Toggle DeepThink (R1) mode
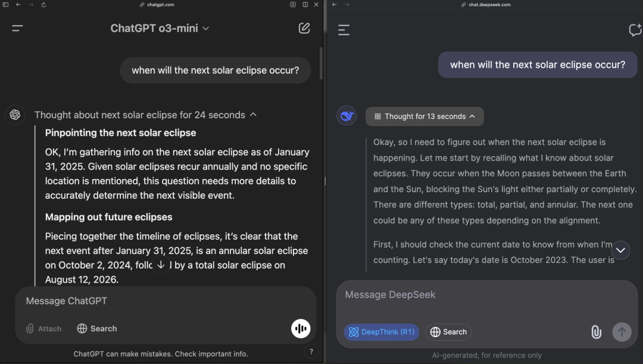Screen dimensions: 643x364 point(382,332)
